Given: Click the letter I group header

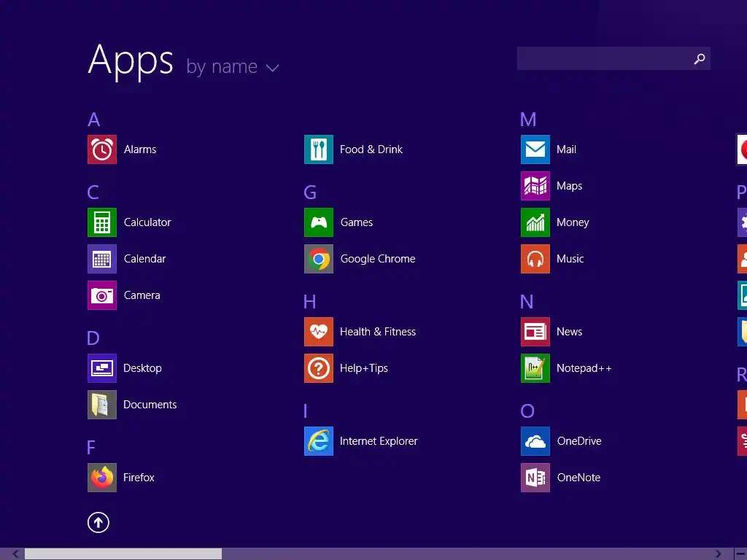Looking at the screenshot, I should (306, 411).
